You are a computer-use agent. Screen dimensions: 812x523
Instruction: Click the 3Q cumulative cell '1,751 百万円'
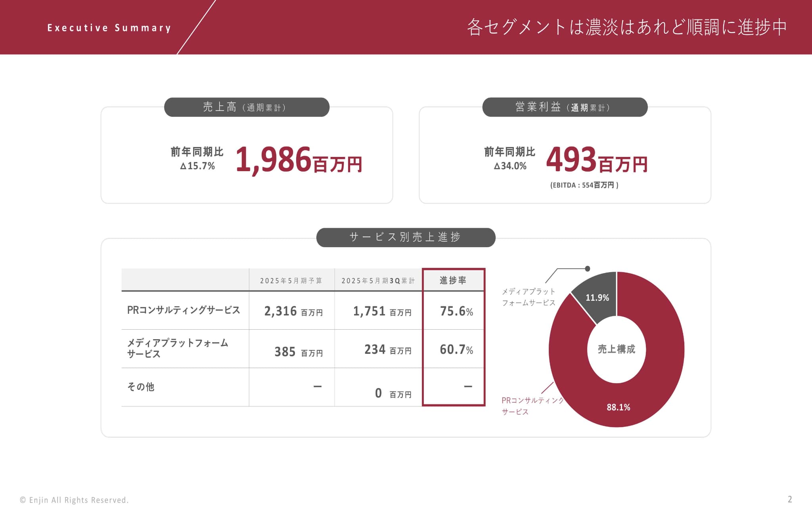pyautogui.click(x=382, y=311)
